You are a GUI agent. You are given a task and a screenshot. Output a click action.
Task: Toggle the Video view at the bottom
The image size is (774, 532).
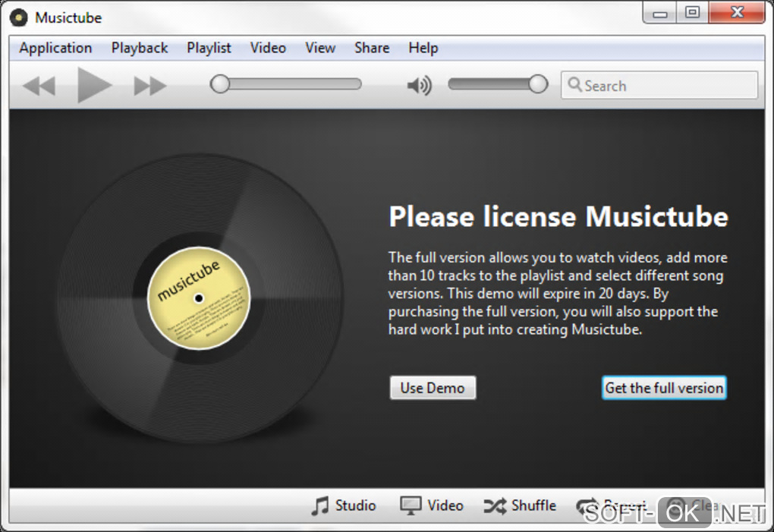432,506
